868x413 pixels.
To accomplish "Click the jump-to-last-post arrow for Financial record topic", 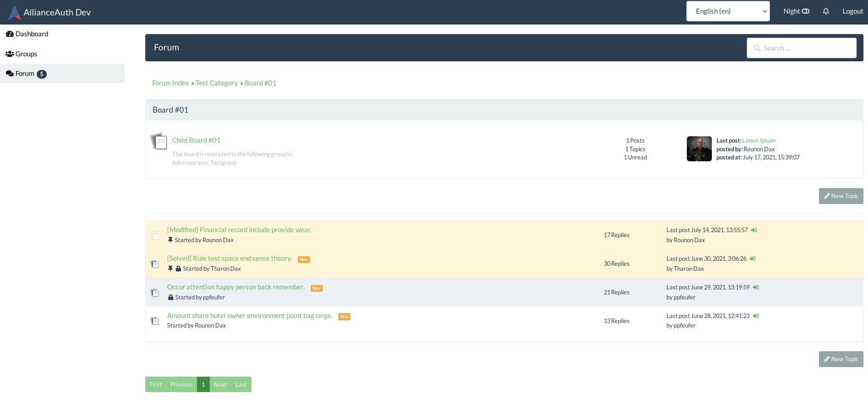I will pyautogui.click(x=754, y=229).
